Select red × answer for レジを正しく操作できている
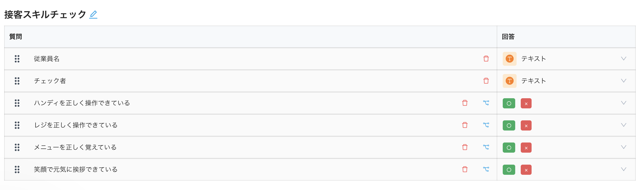Screen dimensions: 644x190 coord(526,126)
